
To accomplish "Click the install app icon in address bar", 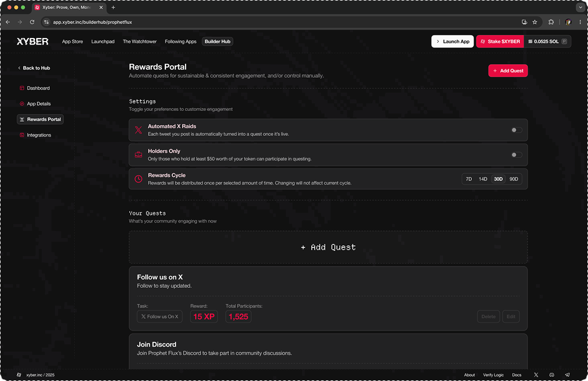I will 524,22.
